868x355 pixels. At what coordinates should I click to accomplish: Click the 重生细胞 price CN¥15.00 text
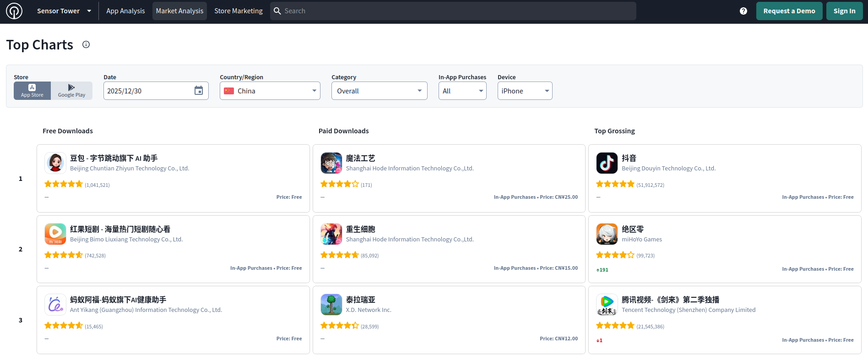(x=559, y=268)
